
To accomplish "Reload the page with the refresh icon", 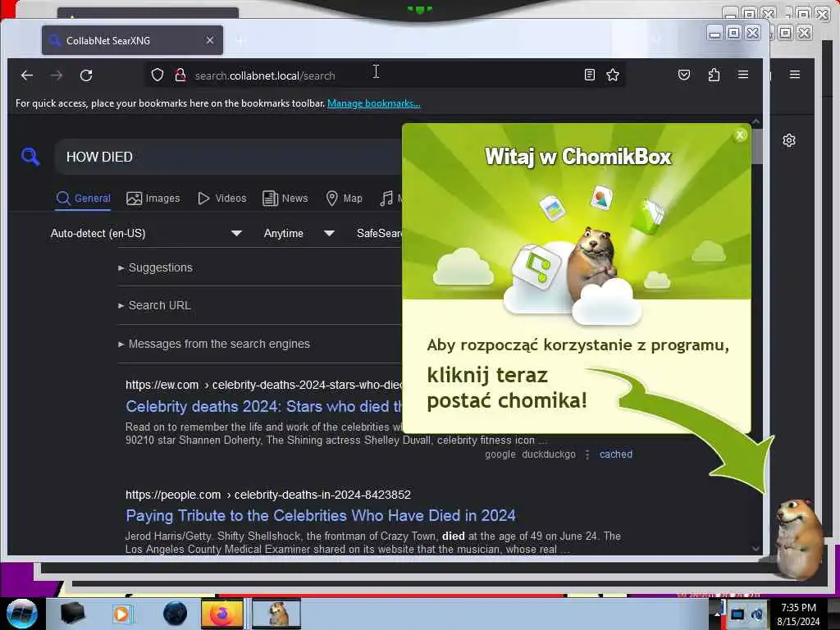I will coord(86,75).
